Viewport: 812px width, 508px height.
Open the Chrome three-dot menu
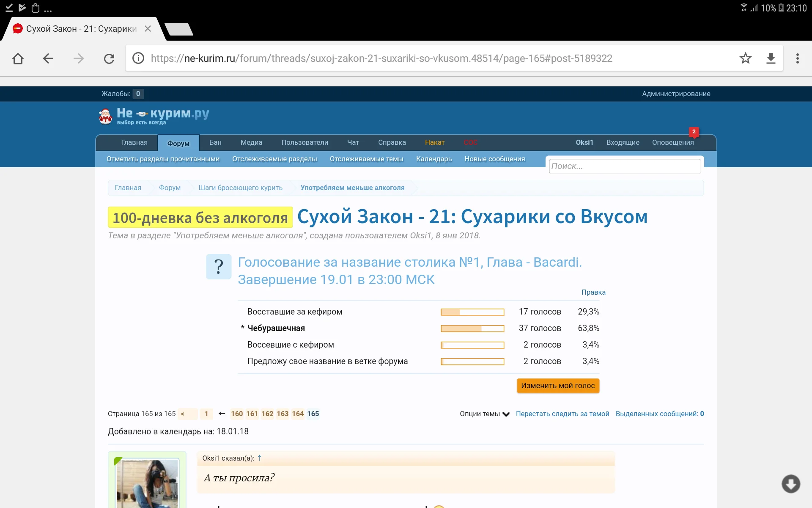pos(798,58)
